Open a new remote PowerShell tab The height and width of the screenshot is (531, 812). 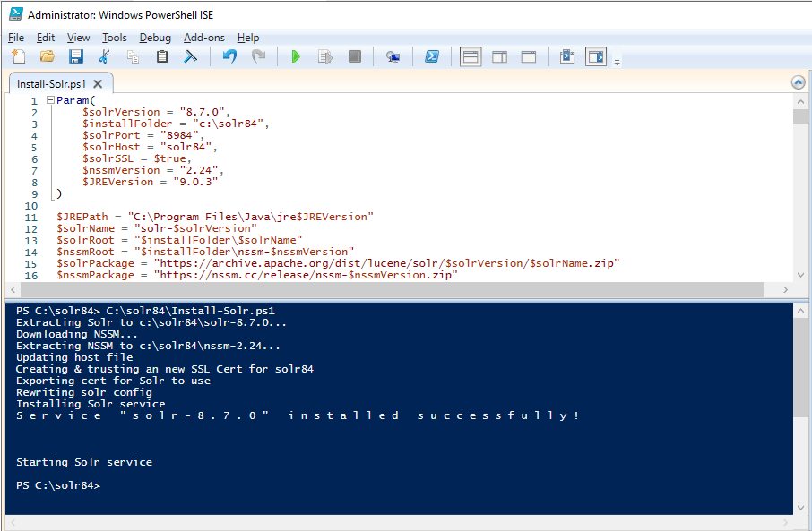(393, 56)
